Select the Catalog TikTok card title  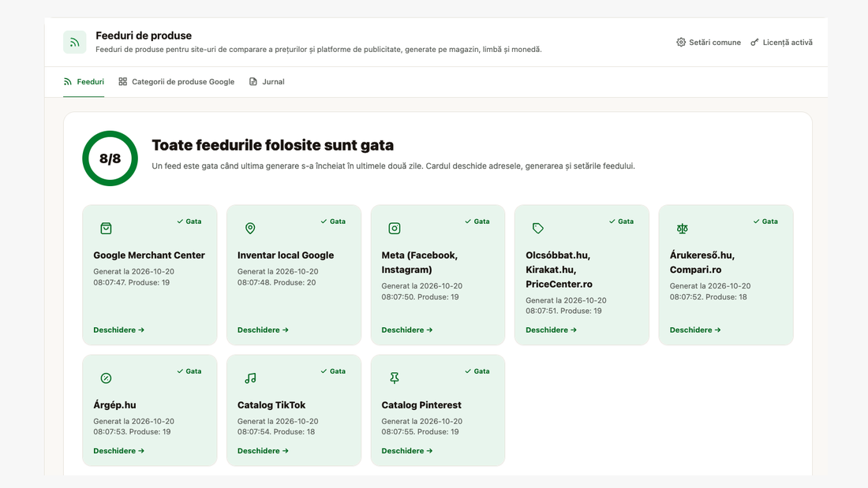tap(271, 405)
